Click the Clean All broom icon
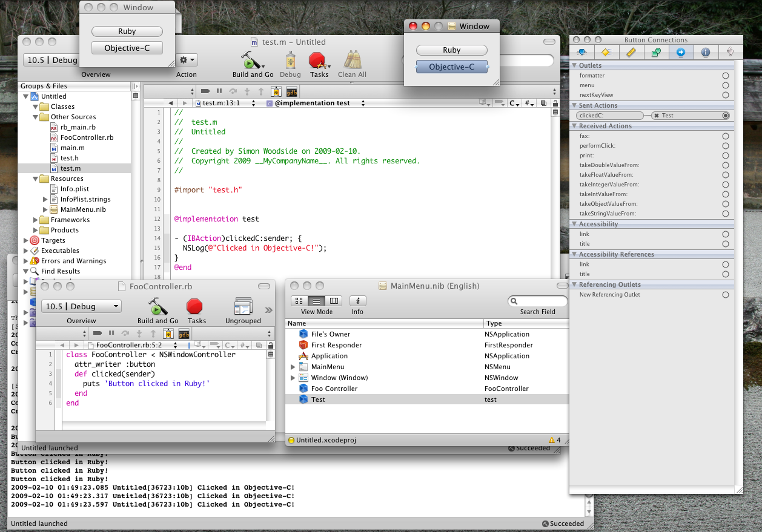The height and width of the screenshot is (532, 762). [x=352, y=61]
